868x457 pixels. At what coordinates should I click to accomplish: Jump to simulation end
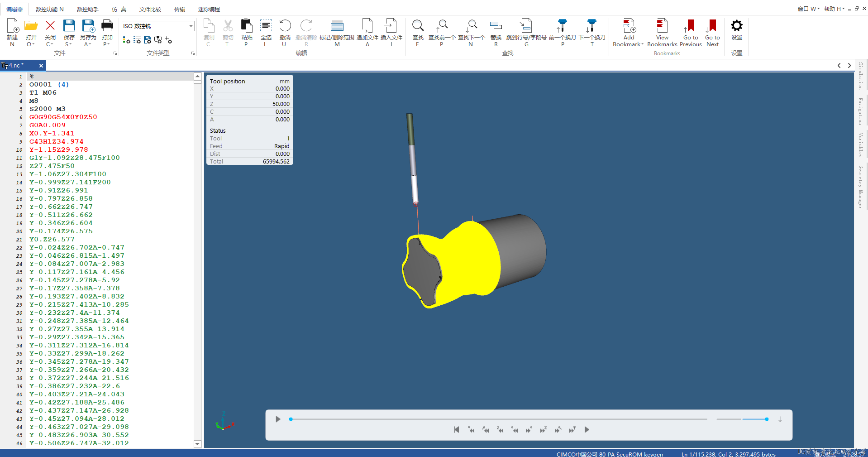(x=587, y=430)
